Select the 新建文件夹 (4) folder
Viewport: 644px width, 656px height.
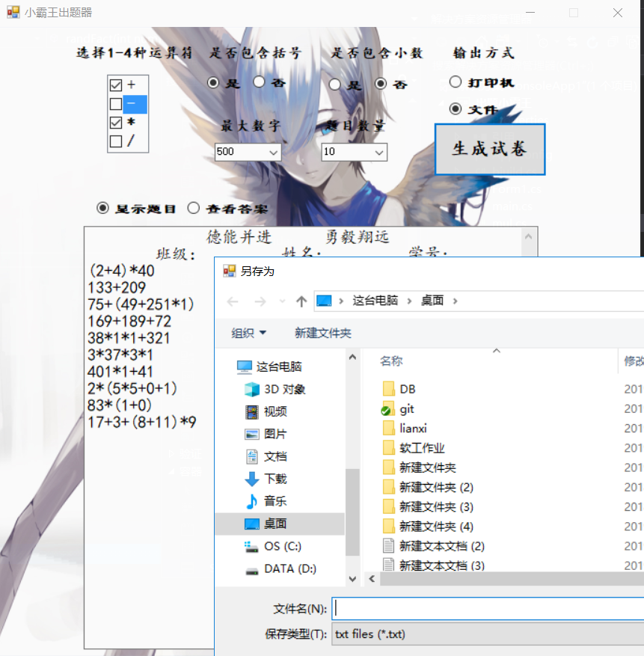click(x=428, y=527)
